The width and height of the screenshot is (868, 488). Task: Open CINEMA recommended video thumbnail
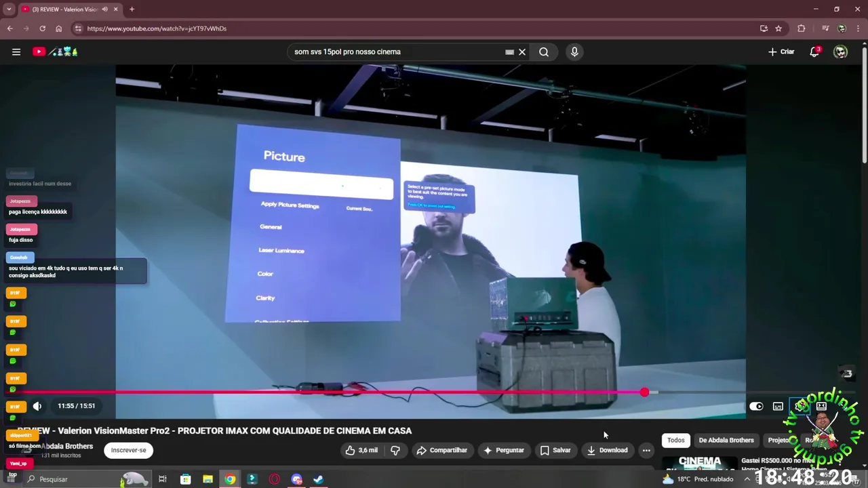point(699,464)
